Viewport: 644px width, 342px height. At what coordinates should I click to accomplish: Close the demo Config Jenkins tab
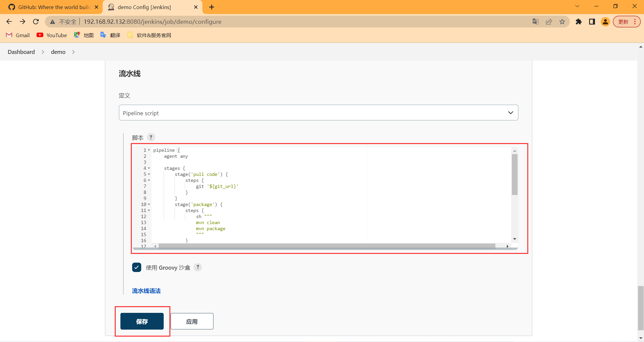(196, 7)
